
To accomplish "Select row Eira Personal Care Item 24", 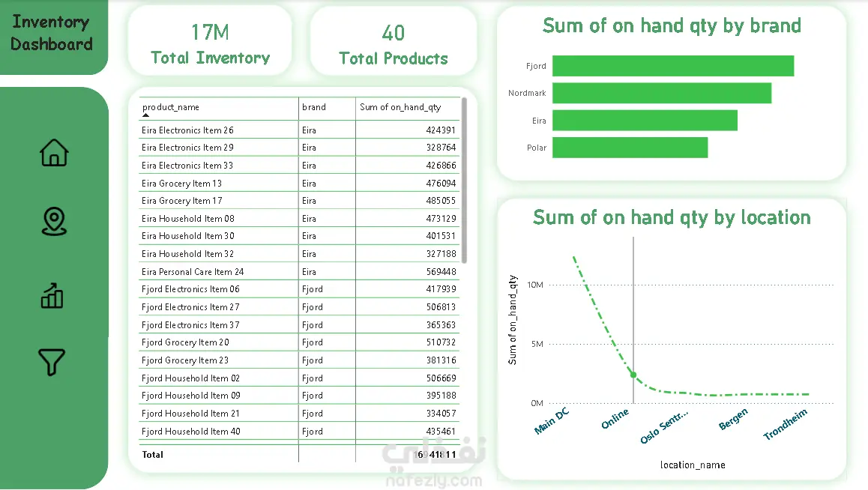I will 299,271.
